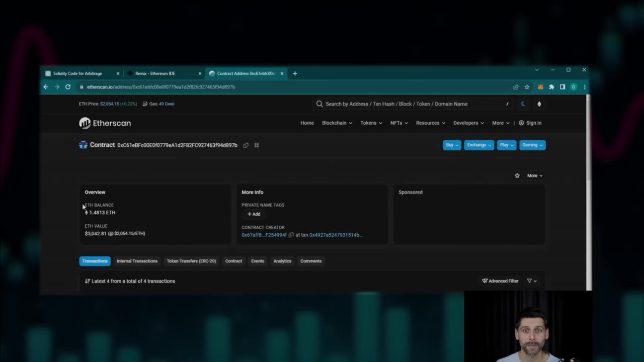Screen dimensions: 644x362
Task: Open the More dropdown beside the star
Action: click(535, 175)
